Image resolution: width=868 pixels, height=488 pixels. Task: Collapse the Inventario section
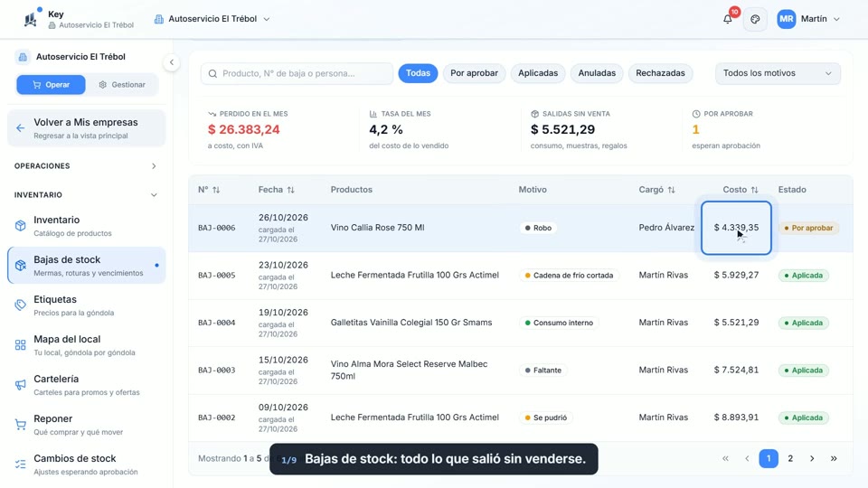tap(86, 195)
